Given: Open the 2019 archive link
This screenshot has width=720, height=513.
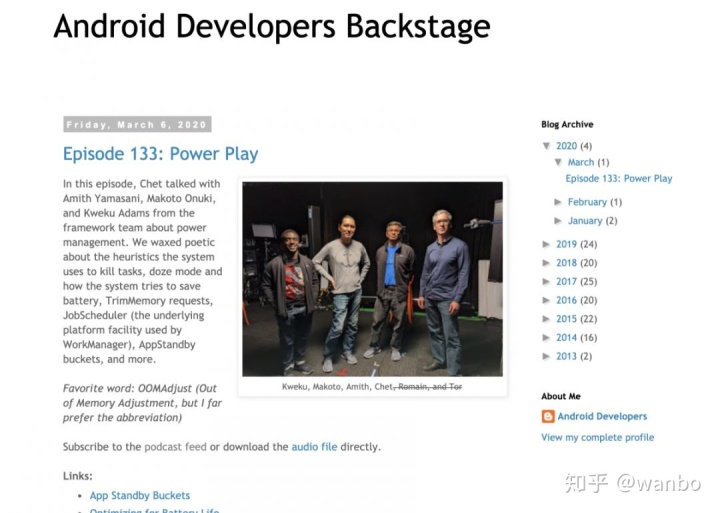Looking at the screenshot, I should click(566, 244).
